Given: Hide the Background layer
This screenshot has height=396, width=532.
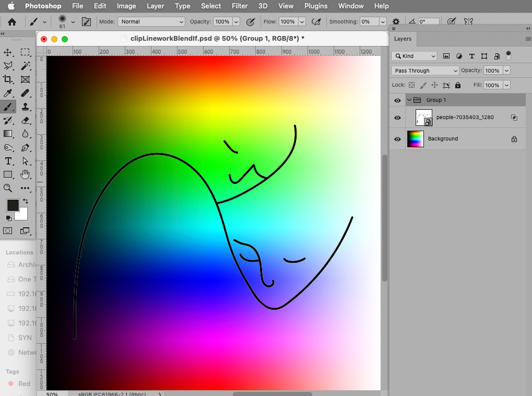Looking at the screenshot, I should [397, 139].
